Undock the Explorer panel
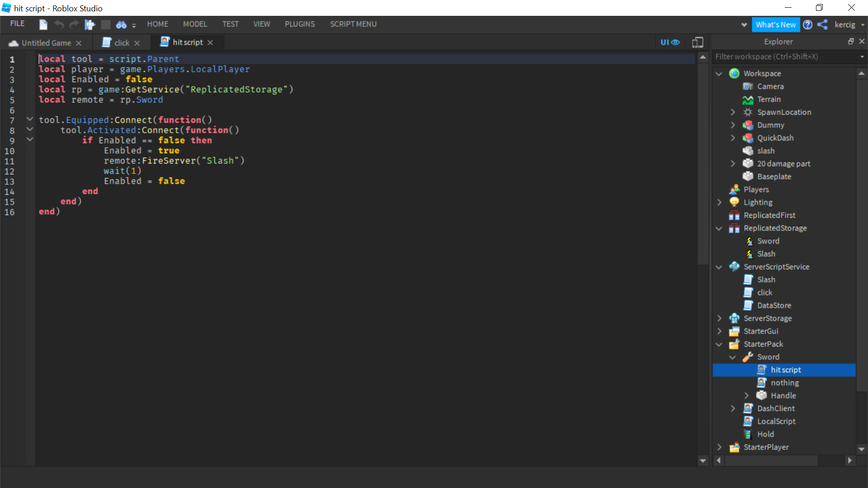 click(x=851, y=41)
